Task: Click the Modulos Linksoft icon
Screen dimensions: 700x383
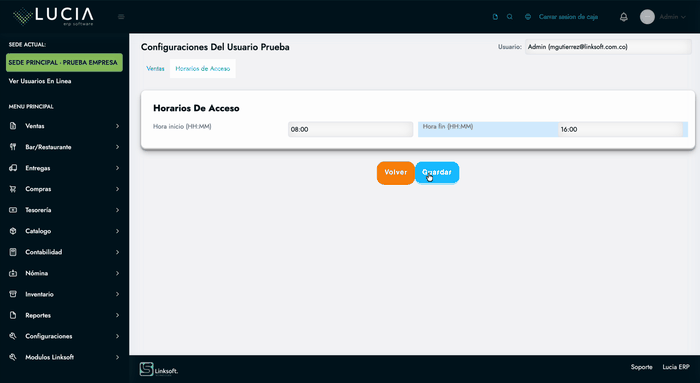Action: tap(13, 357)
